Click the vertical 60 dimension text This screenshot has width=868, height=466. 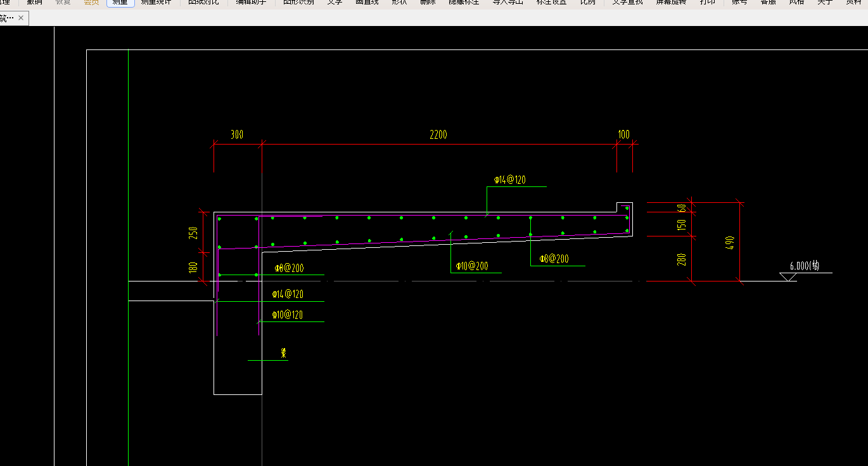pos(682,207)
